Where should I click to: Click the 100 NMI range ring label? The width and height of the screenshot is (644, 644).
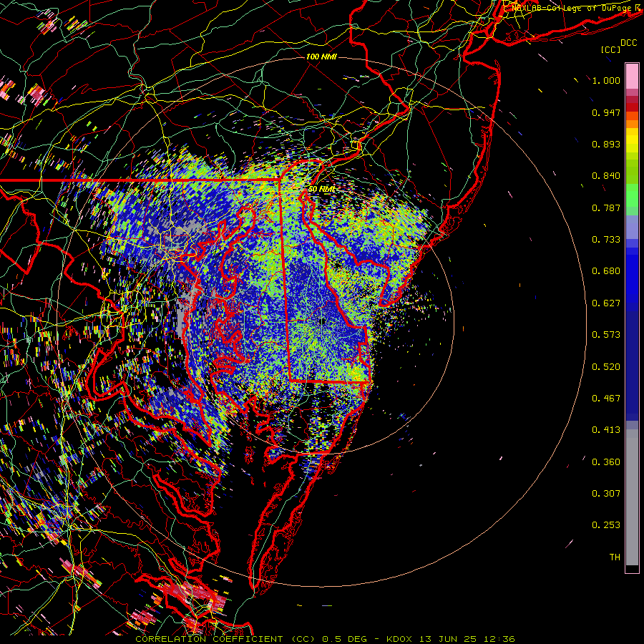321,57
